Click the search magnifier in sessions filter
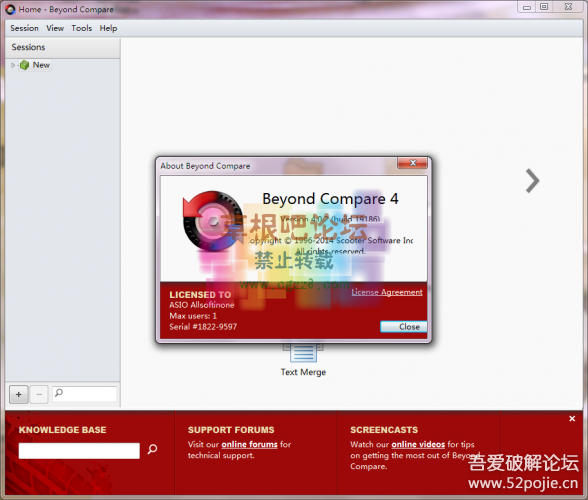Viewport: 588px width, 500px height. pyautogui.click(x=59, y=393)
